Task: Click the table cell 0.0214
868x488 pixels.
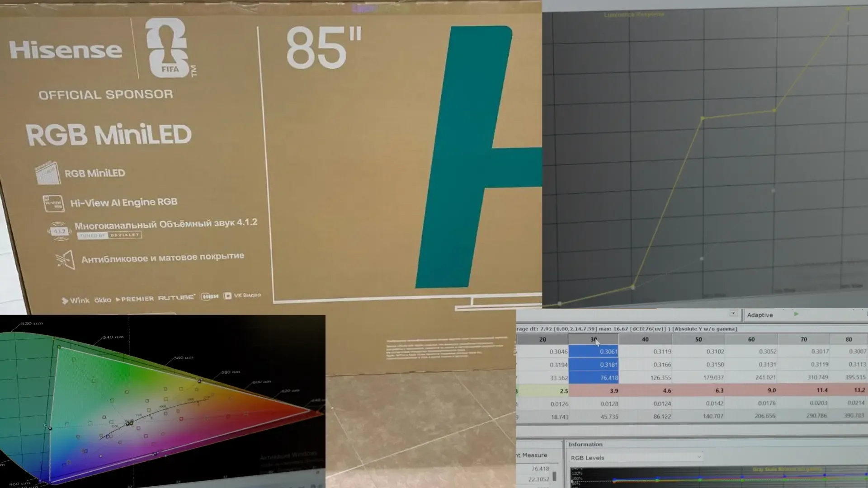Action: pos(849,403)
